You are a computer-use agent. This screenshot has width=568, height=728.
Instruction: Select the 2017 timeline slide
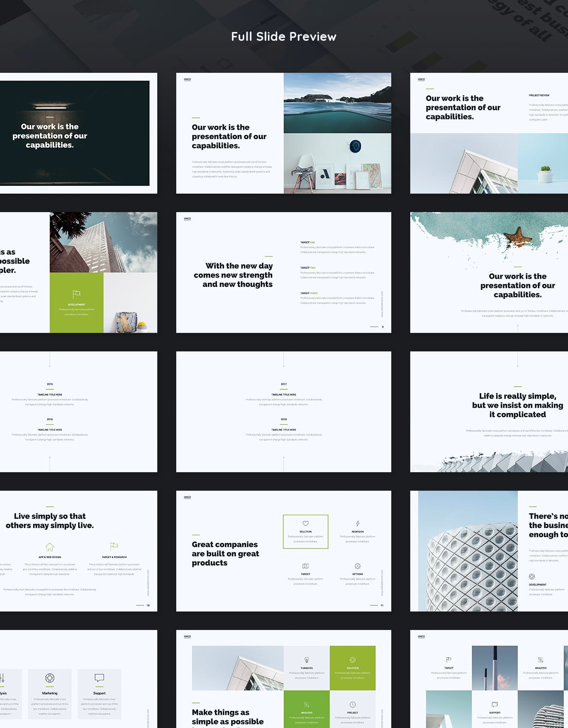(284, 412)
